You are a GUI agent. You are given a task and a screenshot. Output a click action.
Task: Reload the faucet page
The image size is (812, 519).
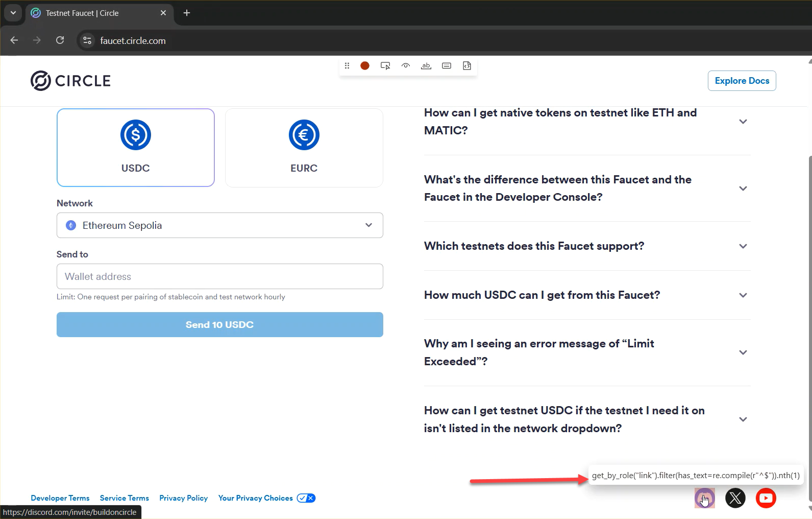coord(60,40)
